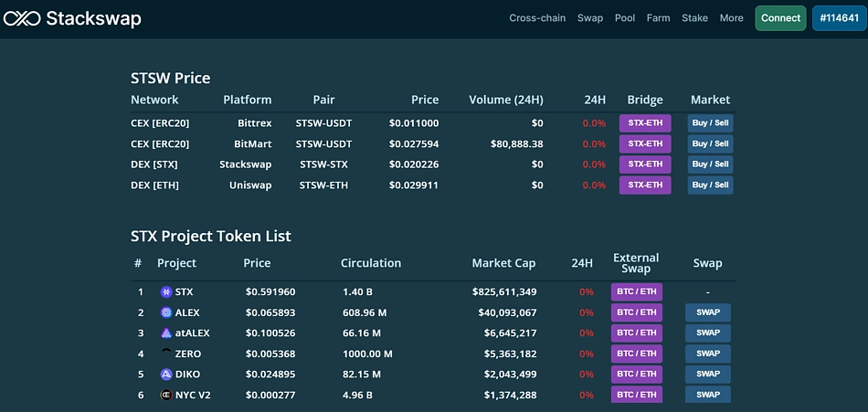
Task: Click the price $0.000277
Action: 270,396
